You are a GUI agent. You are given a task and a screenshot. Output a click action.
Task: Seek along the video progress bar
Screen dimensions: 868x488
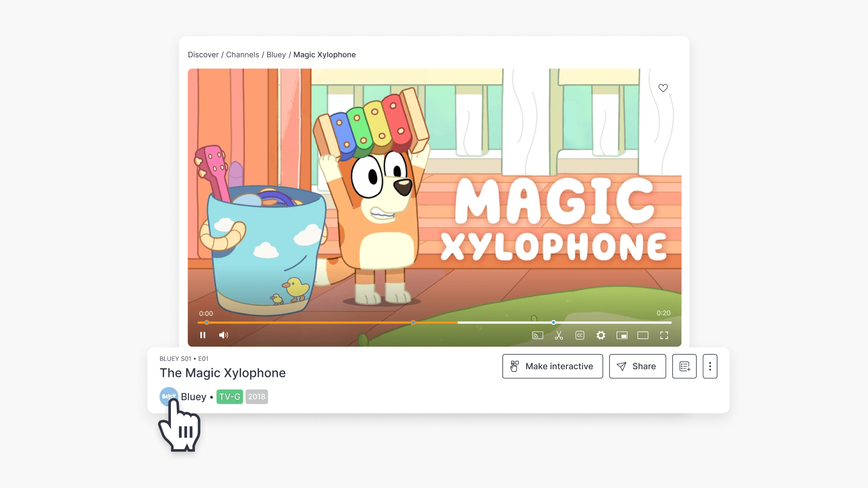(434, 323)
